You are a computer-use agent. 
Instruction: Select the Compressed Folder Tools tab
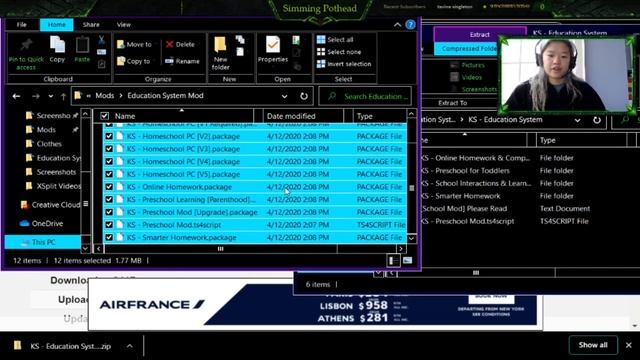coord(467,49)
